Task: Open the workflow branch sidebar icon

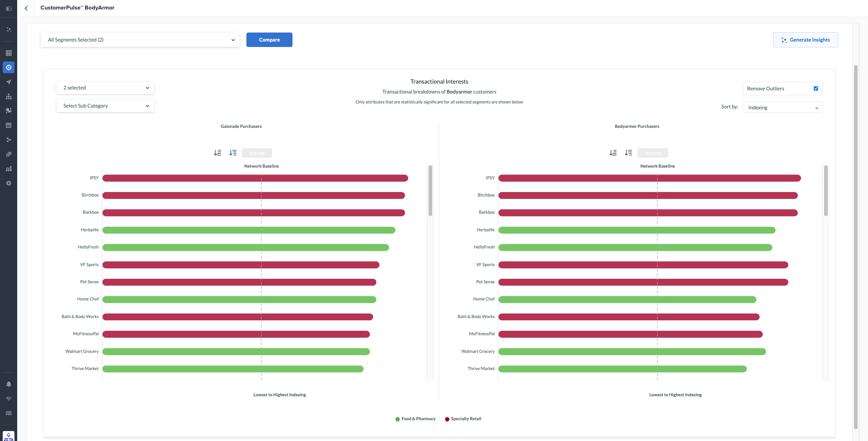Action: point(9,140)
